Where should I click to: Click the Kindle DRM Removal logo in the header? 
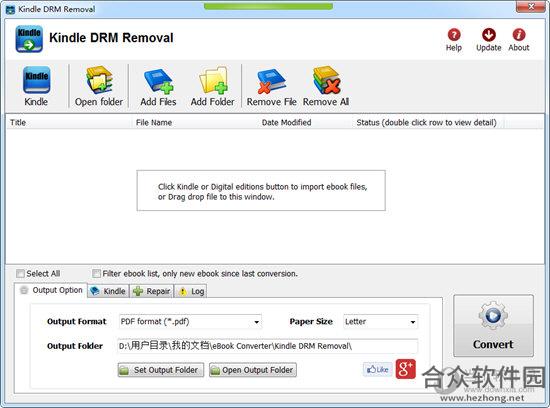click(29, 39)
